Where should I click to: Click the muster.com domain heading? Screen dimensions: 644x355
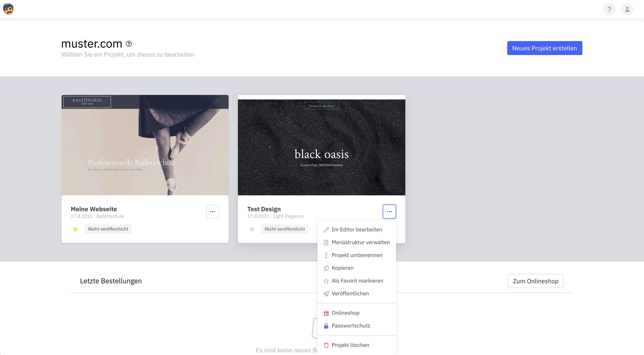[x=92, y=43]
